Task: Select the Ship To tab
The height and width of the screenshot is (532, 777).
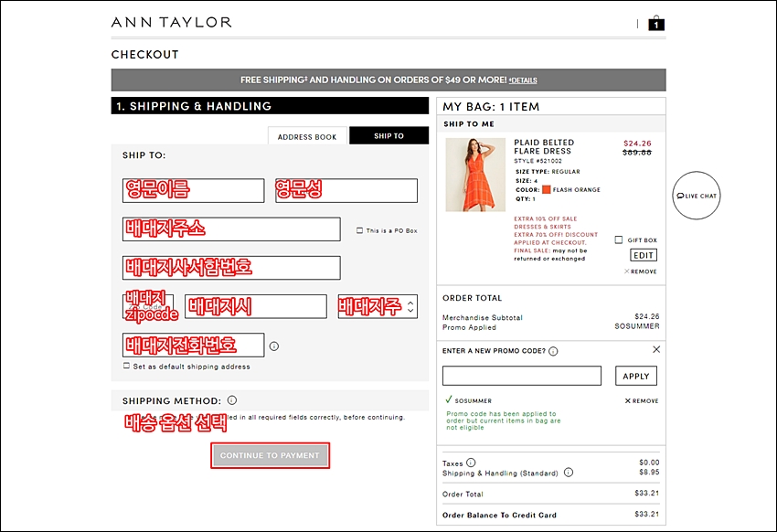Action: point(389,135)
